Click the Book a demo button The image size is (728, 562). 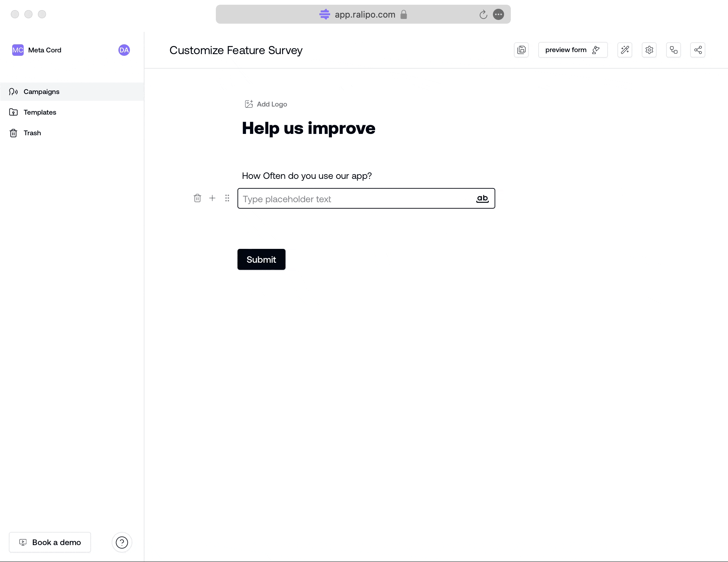point(50,542)
